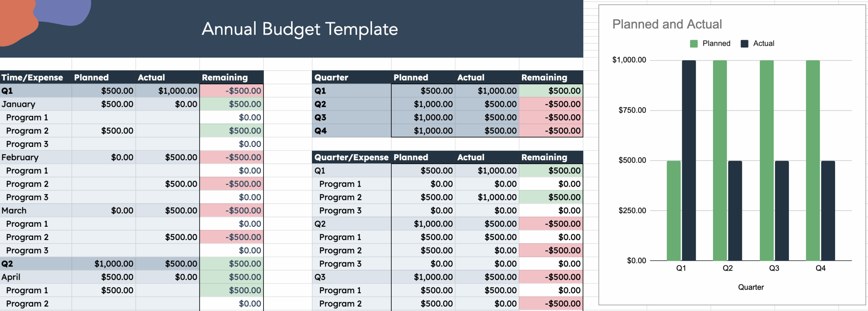Click the $750.00 label on chart axis
Image resolution: width=868 pixels, height=311 pixels.
[x=632, y=110]
